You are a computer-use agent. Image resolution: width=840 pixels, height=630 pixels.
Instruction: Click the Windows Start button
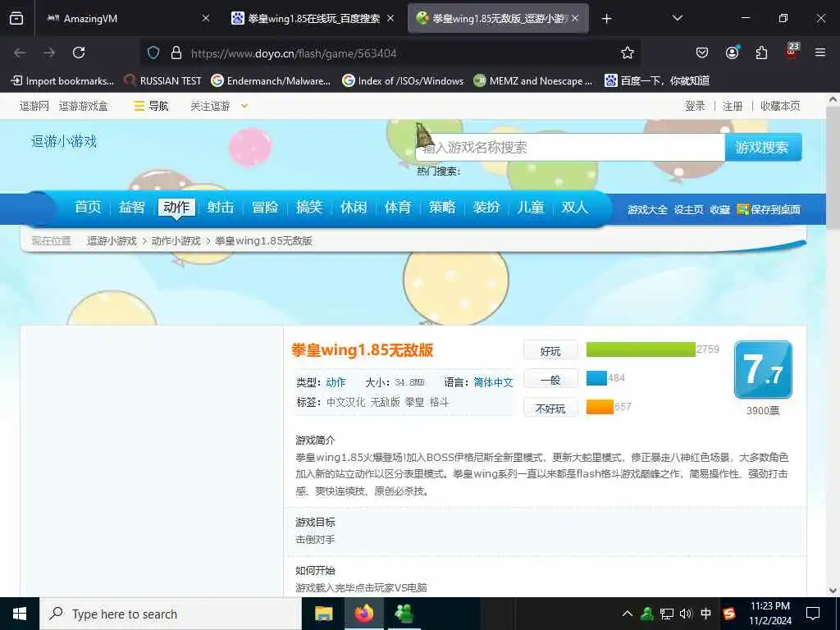click(x=20, y=614)
